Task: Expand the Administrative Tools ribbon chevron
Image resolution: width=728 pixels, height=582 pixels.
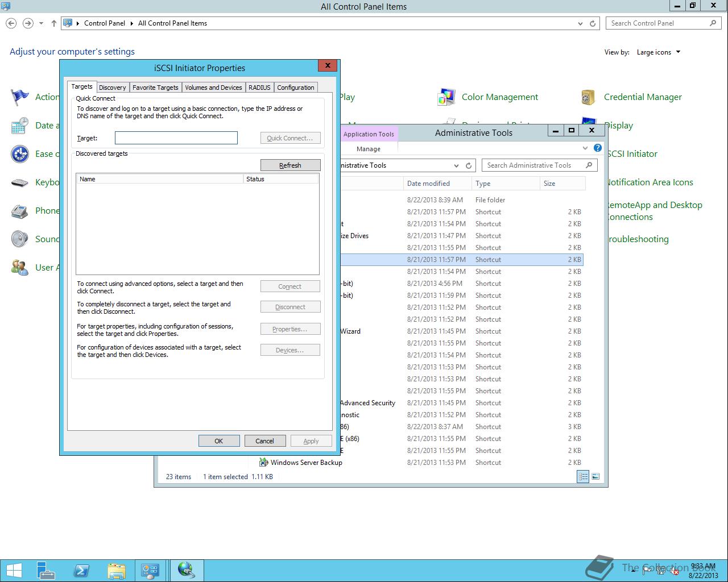Action: [x=585, y=148]
